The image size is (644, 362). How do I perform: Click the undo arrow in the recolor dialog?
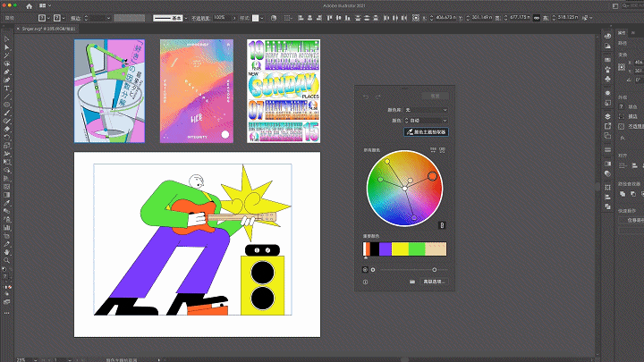[x=366, y=95]
